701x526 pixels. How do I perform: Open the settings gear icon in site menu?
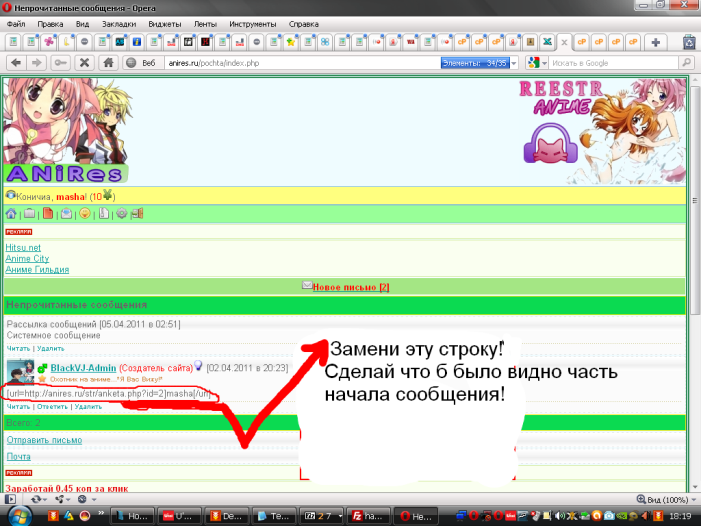122,214
